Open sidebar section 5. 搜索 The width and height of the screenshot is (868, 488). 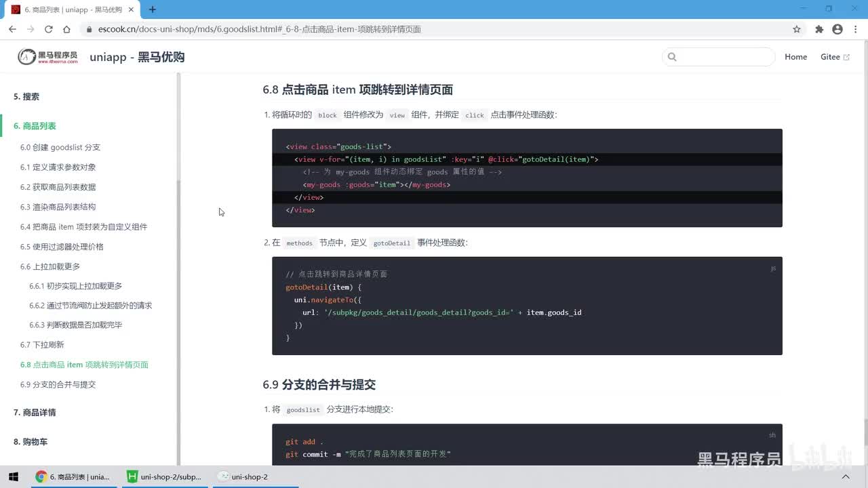(x=26, y=97)
